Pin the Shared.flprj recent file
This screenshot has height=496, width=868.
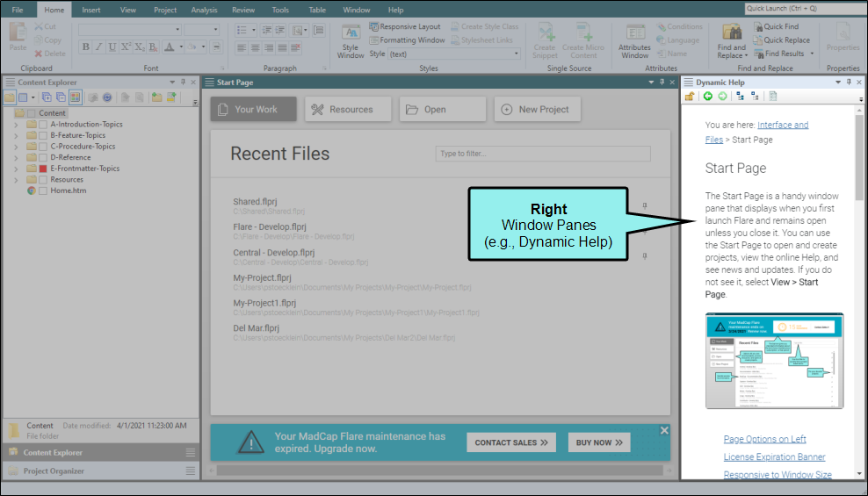645,205
